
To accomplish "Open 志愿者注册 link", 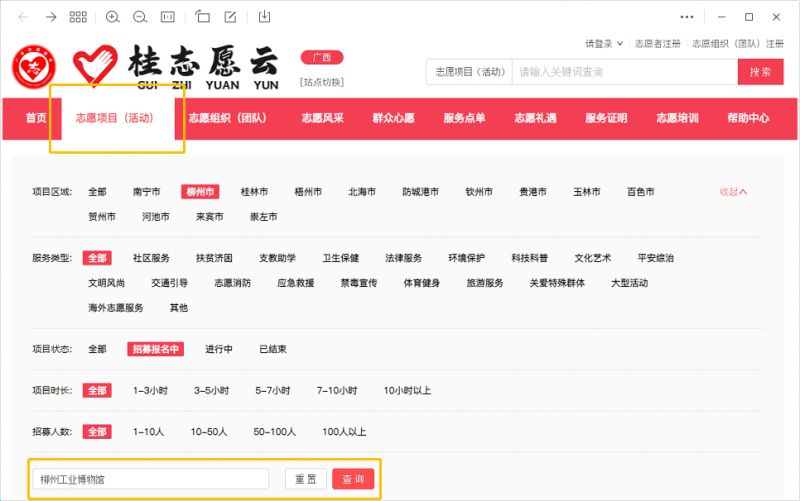I will pyautogui.click(x=658, y=44).
